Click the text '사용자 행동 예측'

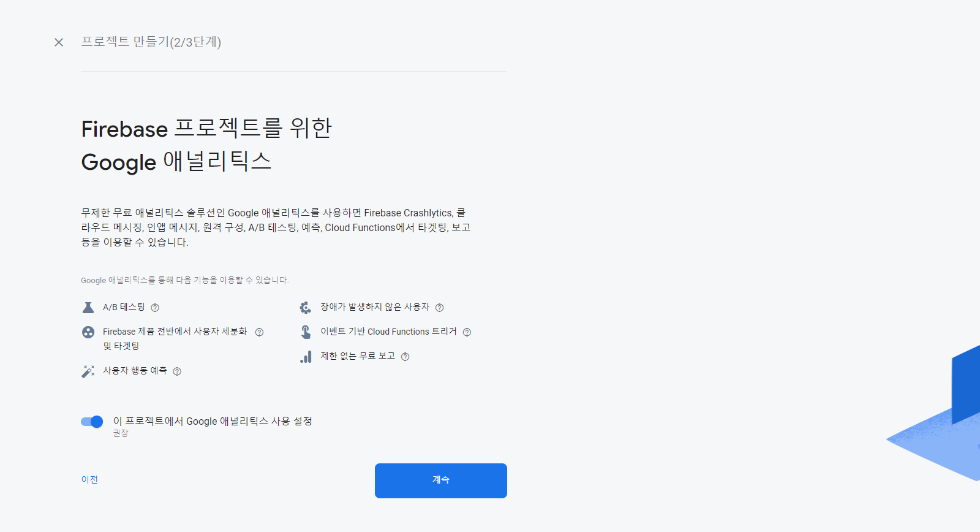[135, 371]
